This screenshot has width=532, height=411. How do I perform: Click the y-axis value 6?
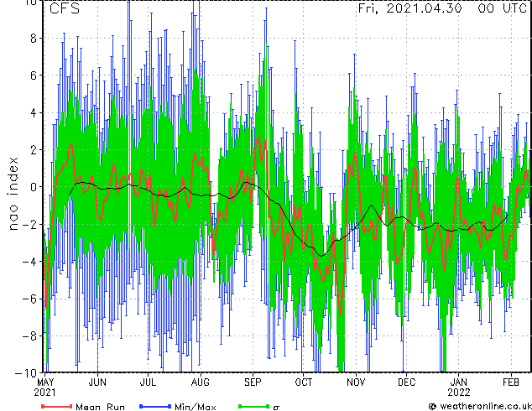coord(34,75)
